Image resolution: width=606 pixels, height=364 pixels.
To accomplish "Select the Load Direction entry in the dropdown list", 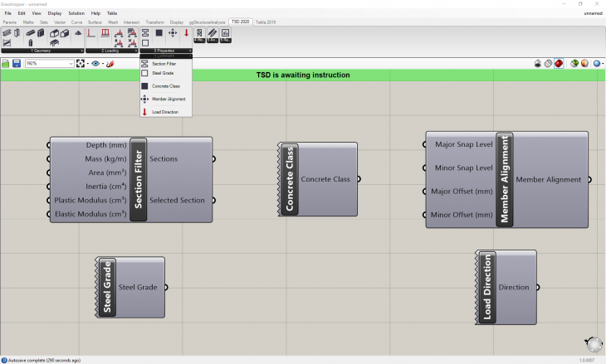I will click(166, 112).
